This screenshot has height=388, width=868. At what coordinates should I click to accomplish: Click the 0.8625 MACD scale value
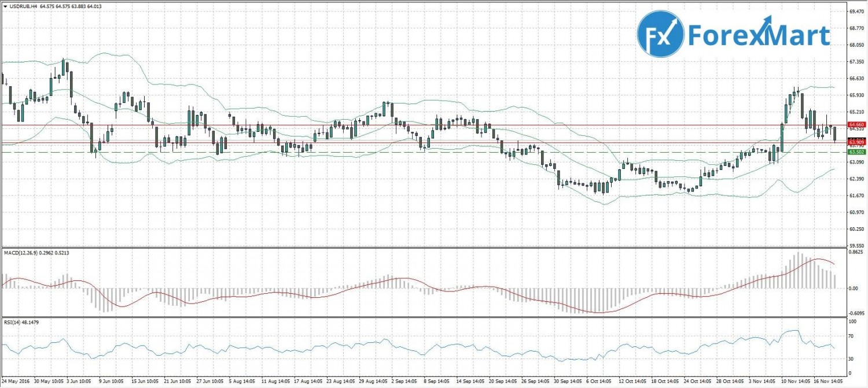click(856, 254)
